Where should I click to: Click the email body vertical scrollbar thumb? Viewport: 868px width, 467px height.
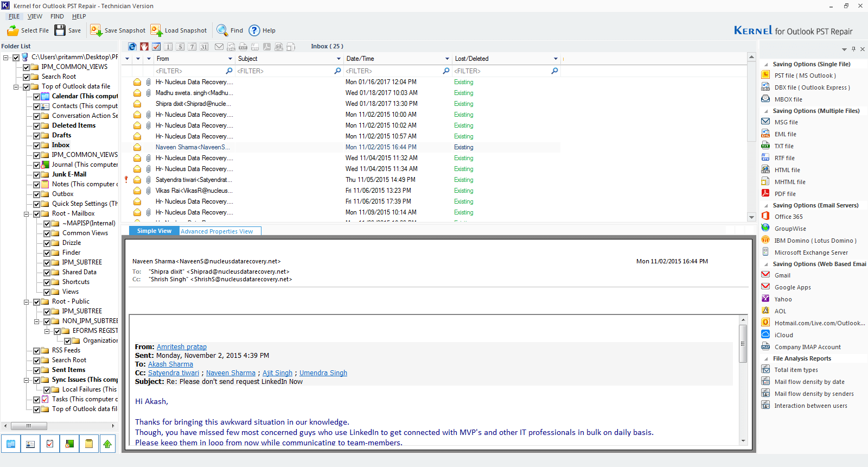(x=743, y=344)
